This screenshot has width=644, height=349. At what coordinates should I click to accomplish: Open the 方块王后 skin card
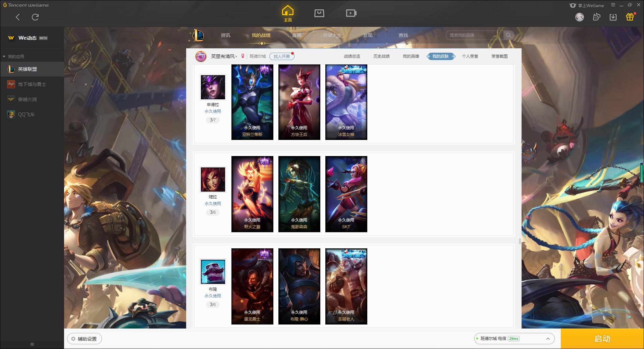pos(299,102)
